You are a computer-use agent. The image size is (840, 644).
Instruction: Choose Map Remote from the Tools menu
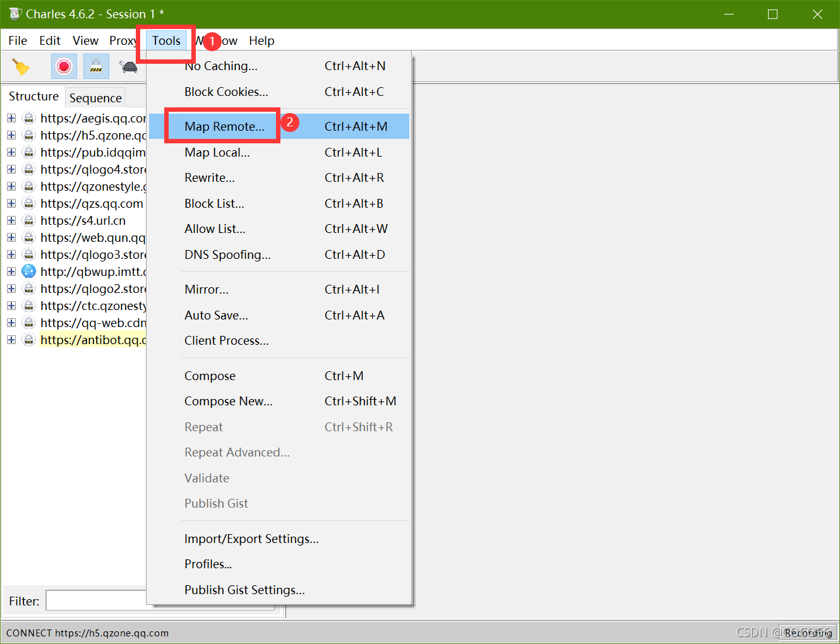click(x=222, y=126)
